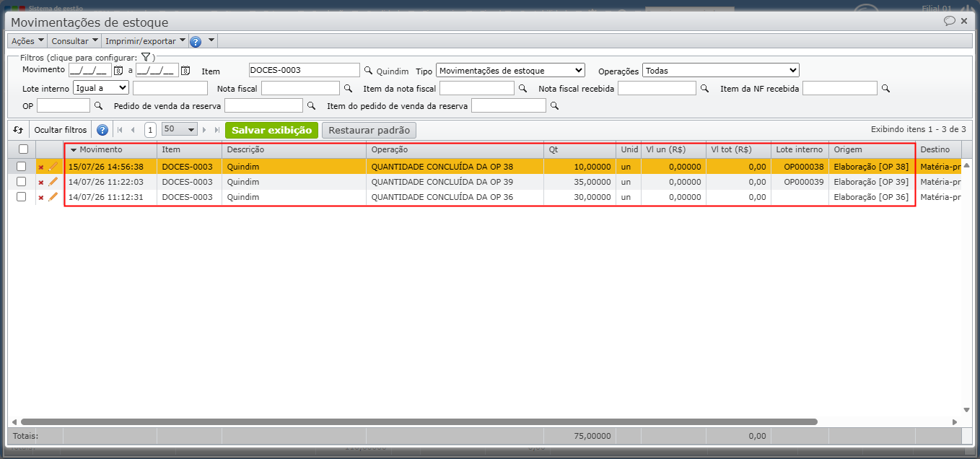This screenshot has height=459, width=980.
Task: Open the help icon beside Ocultar filtros
Action: pos(102,131)
